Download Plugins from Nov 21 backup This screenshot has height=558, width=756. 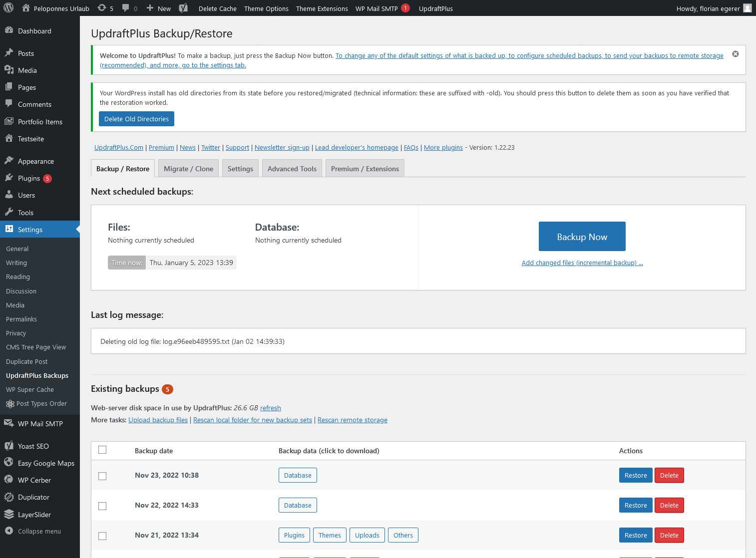(x=294, y=535)
